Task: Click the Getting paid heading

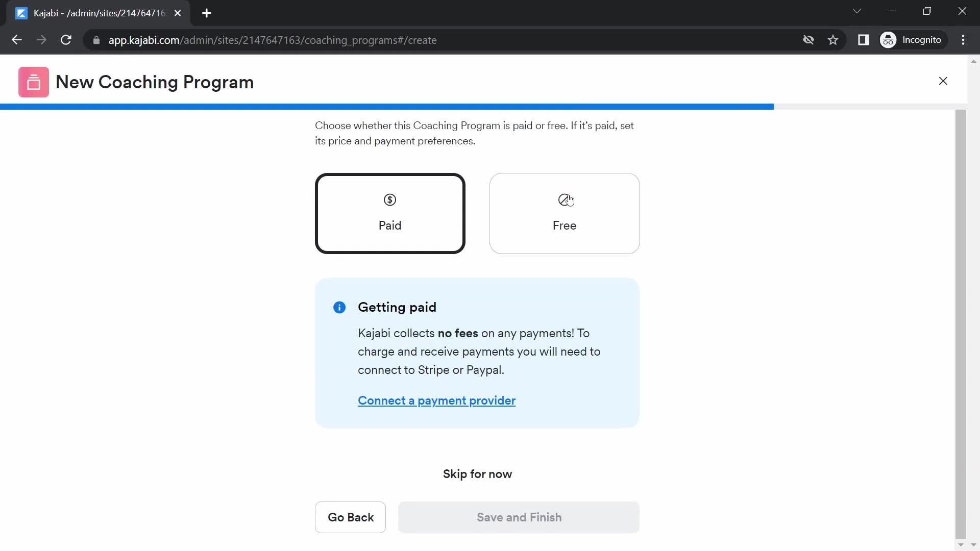Action: click(x=397, y=307)
